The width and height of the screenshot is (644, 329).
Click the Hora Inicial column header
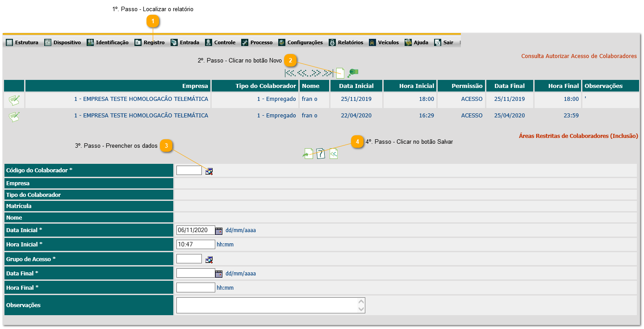pyautogui.click(x=410, y=86)
